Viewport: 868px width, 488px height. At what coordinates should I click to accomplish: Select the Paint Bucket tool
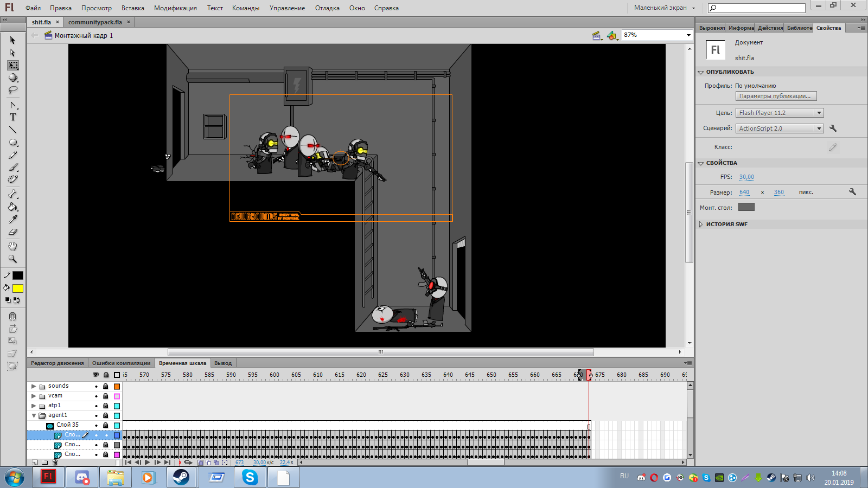click(12, 207)
